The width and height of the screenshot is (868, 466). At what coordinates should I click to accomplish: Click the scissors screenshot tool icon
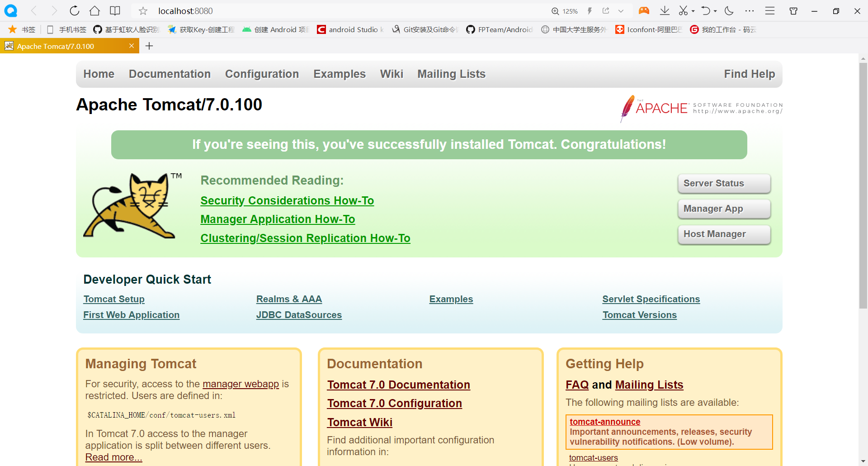[683, 11]
